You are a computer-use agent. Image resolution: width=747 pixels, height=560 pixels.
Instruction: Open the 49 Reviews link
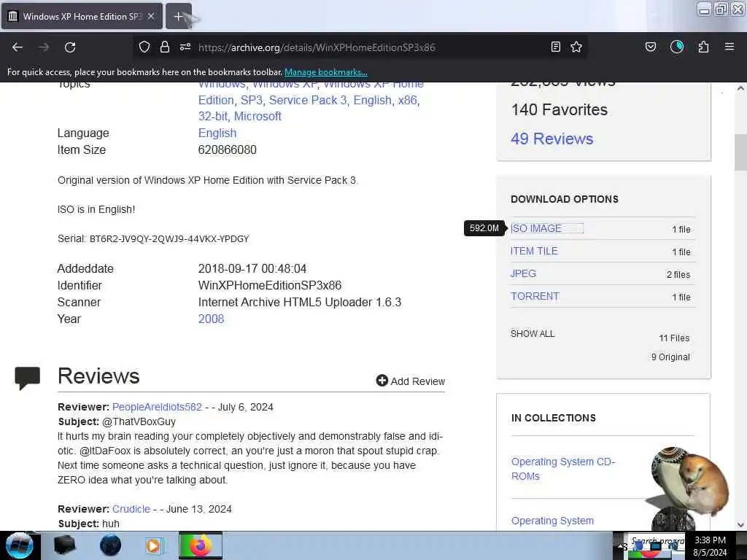[551, 139]
